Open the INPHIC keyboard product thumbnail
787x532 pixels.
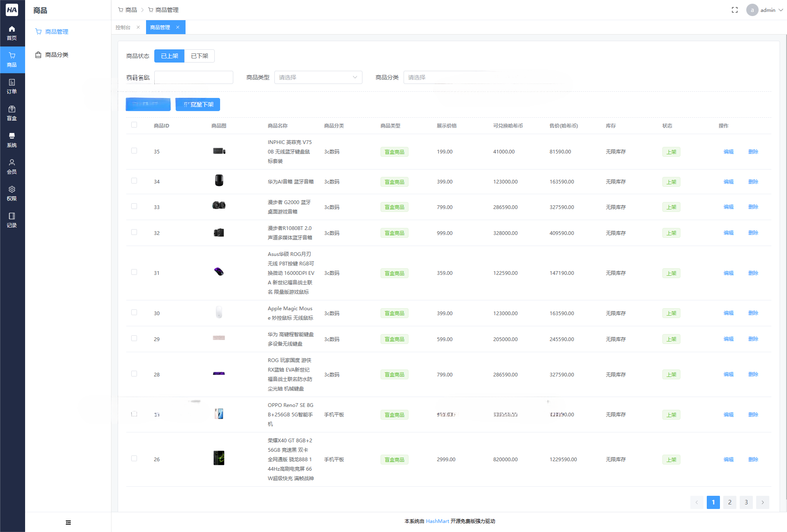[x=219, y=151]
